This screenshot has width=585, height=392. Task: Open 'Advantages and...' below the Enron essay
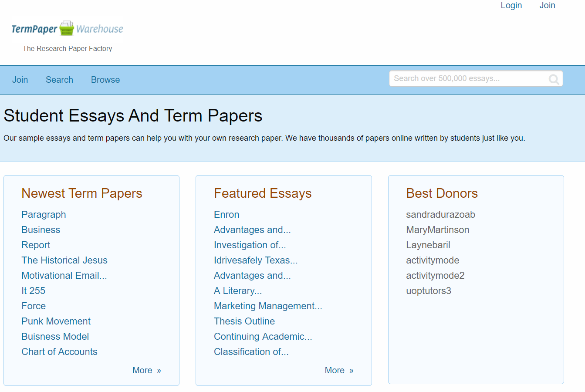tap(252, 230)
